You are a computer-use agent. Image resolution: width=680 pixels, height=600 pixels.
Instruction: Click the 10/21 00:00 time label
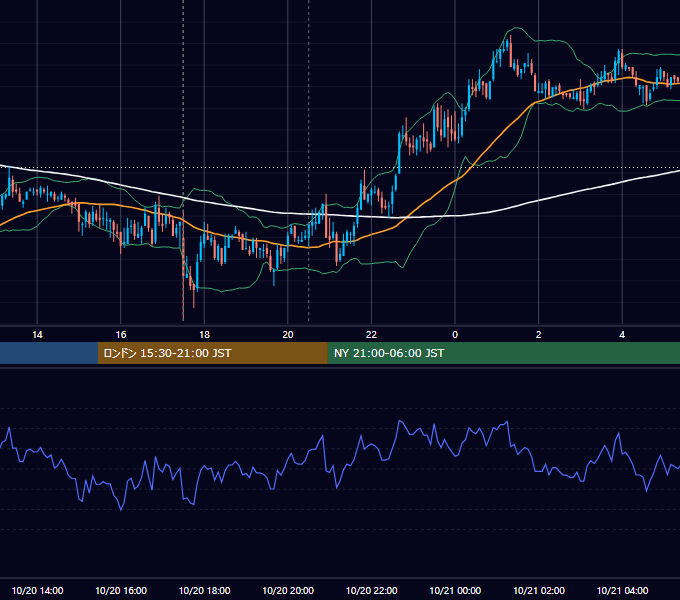[455, 590]
